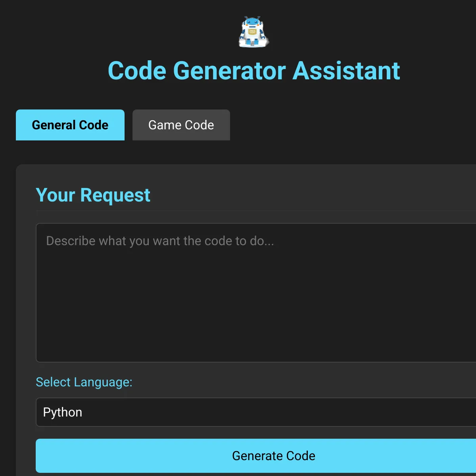
Task: Click the robot icon above the page title
Action: [x=253, y=33]
